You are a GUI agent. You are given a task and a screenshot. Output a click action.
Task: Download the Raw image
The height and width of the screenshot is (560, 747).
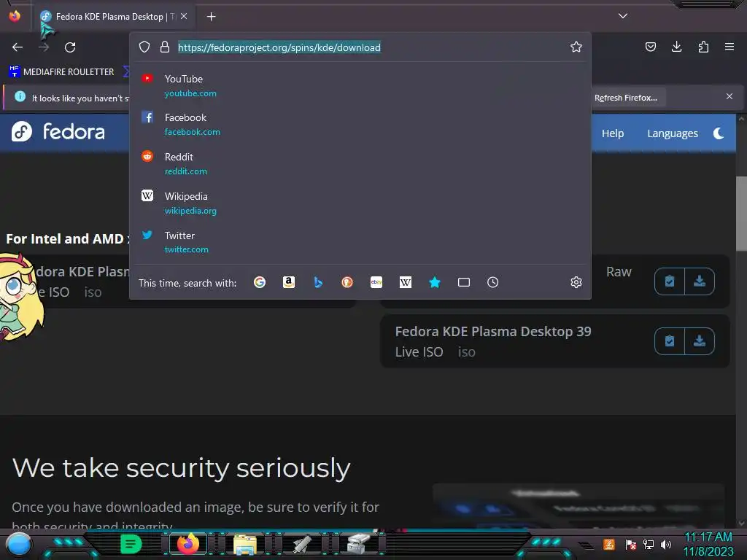[x=700, y=281]
